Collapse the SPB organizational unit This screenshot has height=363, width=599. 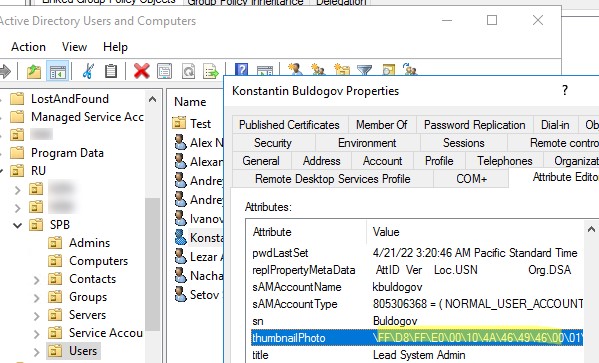tap(18, 225)
